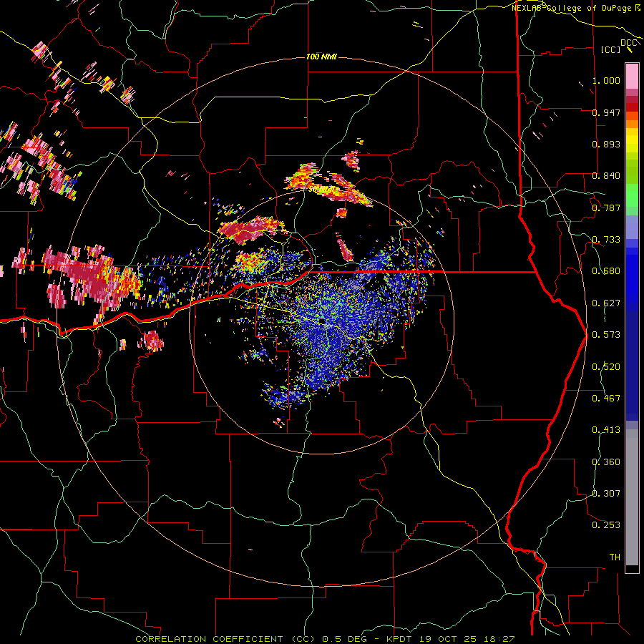
Task: Click the 0.787 scale value
Action: pyautogui.click(x=606, y=208)
